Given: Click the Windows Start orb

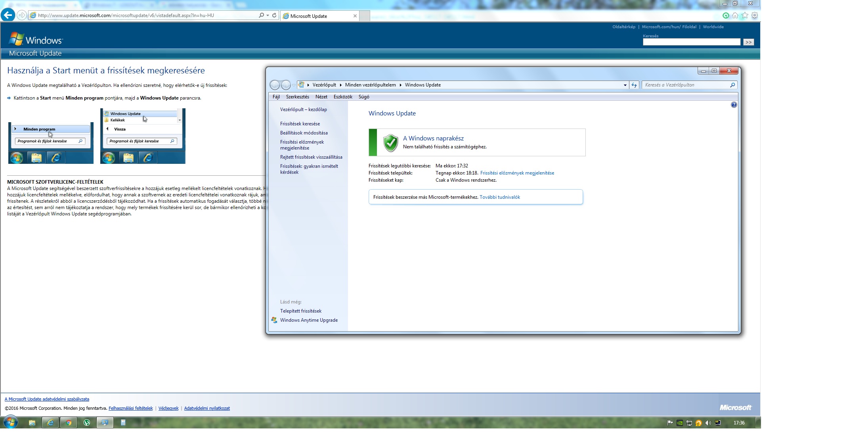Looking at the screenshot, I should point(10,422).
